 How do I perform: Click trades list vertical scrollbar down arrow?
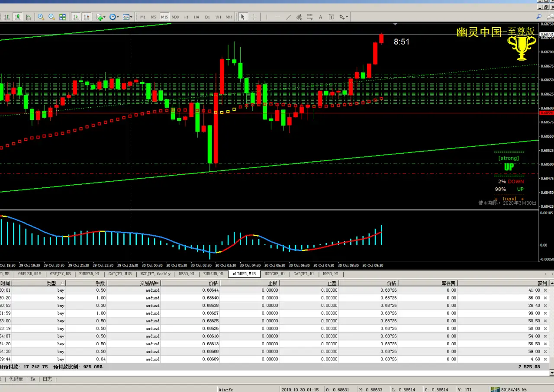coord(551,373)
